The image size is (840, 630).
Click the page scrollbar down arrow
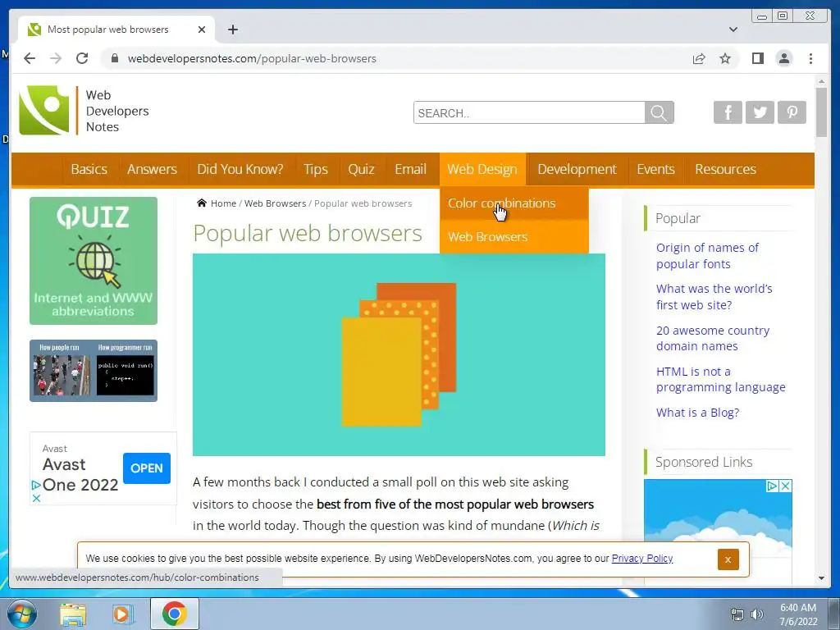(x=821, y=578)
